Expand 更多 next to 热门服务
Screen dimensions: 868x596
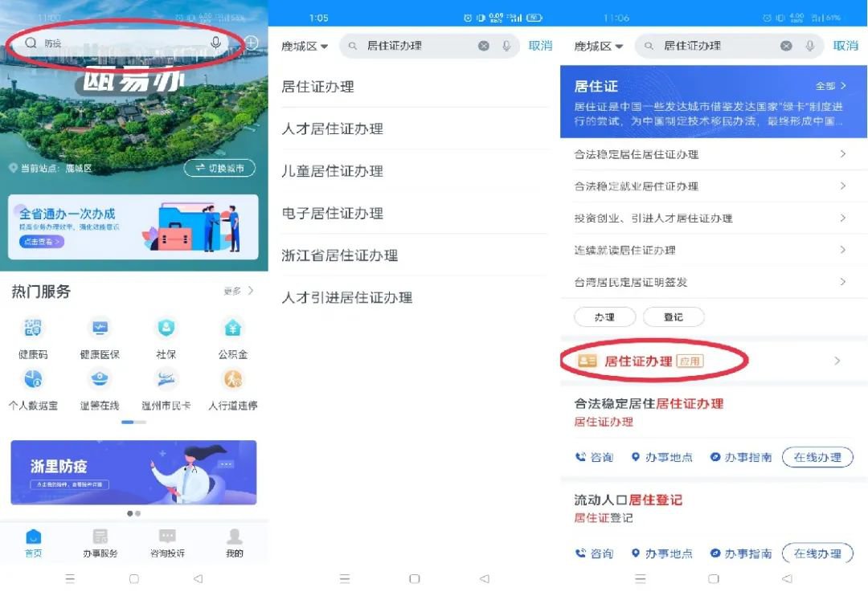[x=239, y=291]
